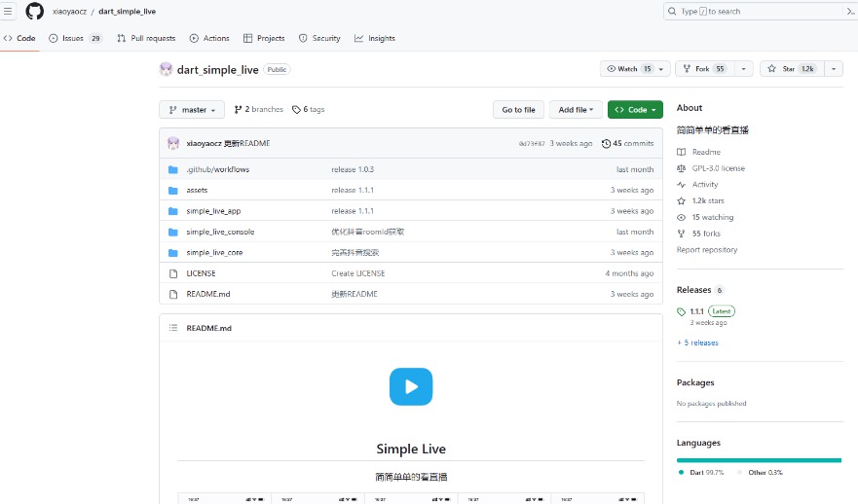
Task: Open the simple_live_app folder name
Action: (x=213, y=211)
